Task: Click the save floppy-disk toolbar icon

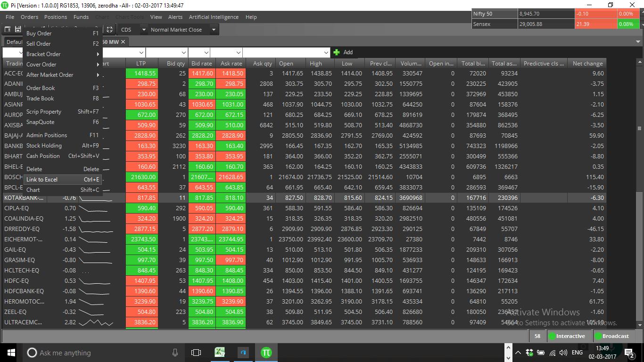Action: point(18,30)
